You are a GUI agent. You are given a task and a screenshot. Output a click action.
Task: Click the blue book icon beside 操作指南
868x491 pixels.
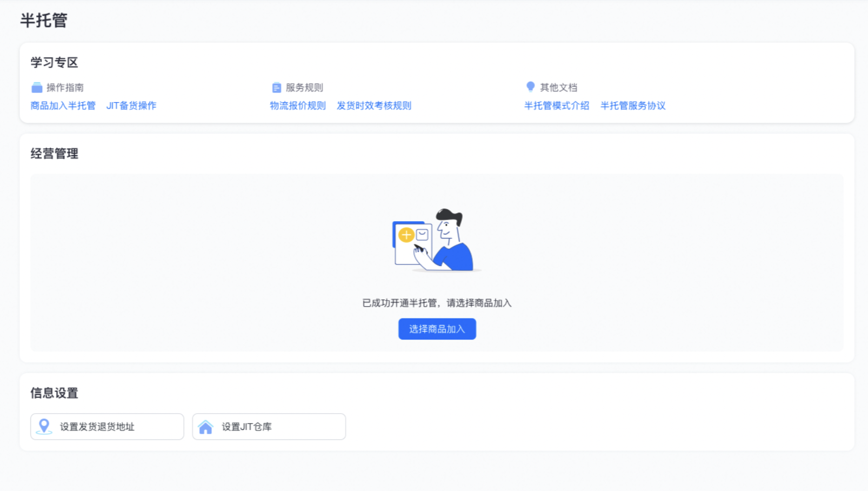pos(37,86)
